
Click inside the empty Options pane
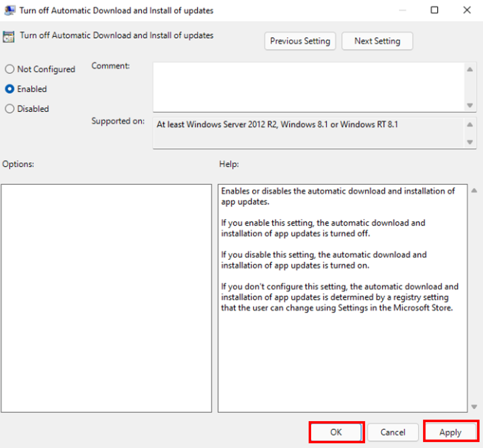[x=106, y=298]
